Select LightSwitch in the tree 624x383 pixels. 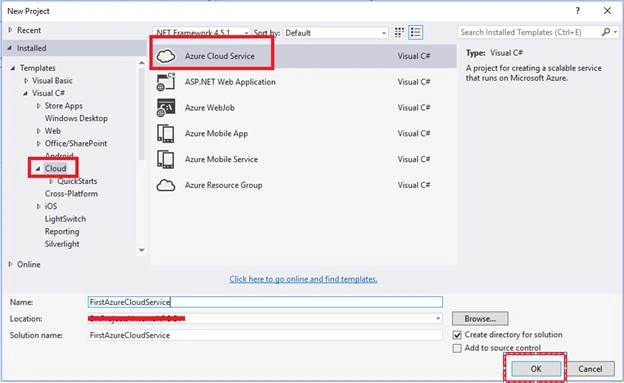tap(65, 219)
